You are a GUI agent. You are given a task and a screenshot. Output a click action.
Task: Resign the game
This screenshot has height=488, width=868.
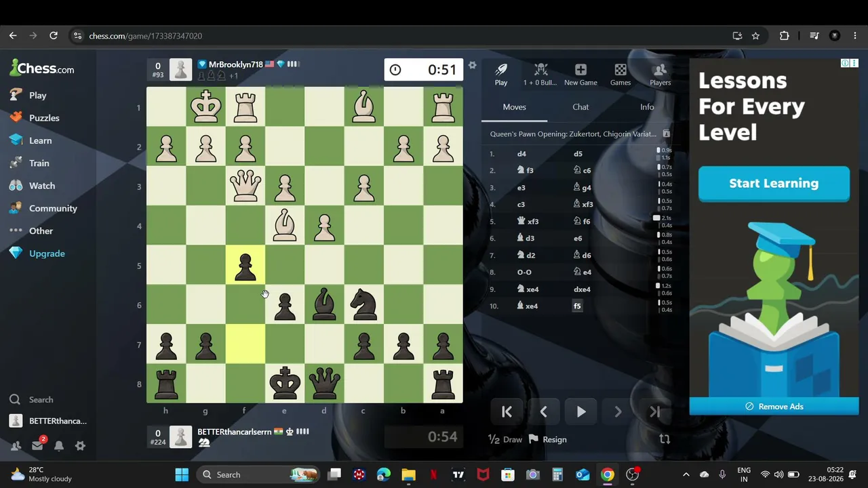click(548, 440)
